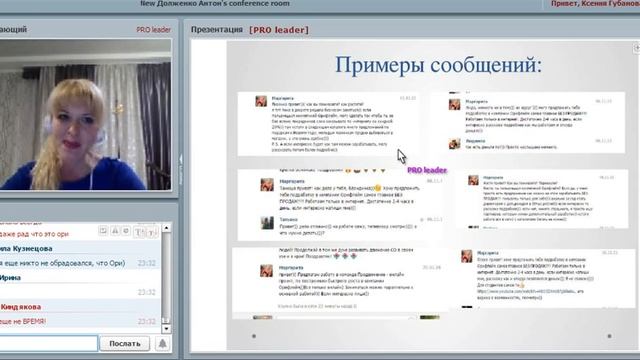Click the presenter webcam video

click(85, 115)
